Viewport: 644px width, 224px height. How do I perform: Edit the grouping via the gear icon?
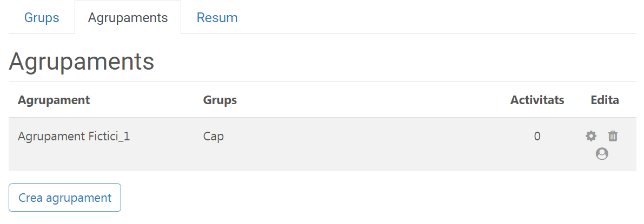591,136
